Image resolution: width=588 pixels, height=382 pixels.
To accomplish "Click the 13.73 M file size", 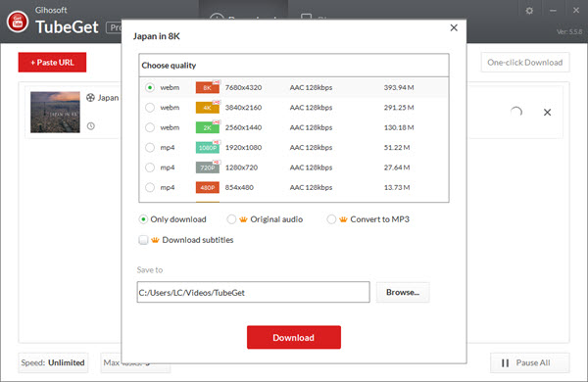I will click(397, 187).
